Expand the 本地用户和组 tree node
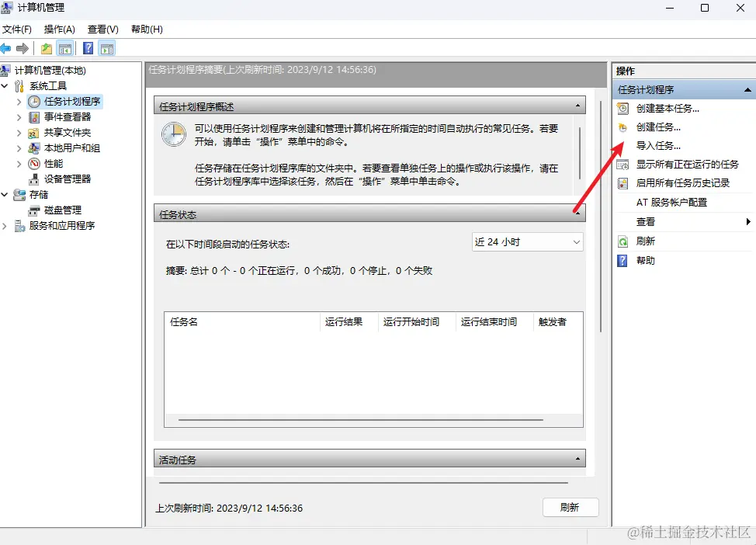756x545 pixels. coord(19,148)
